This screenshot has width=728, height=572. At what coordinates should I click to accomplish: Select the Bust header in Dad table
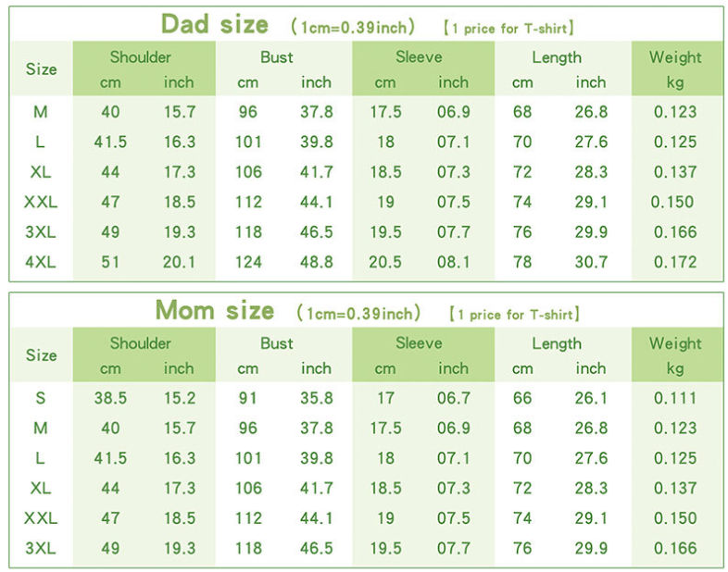tap(277, 57)
